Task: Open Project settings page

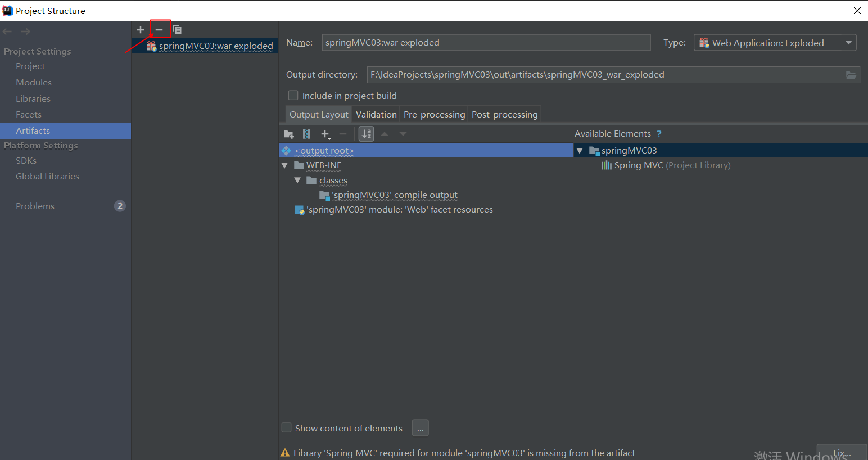Action: [x=30, y=66]
